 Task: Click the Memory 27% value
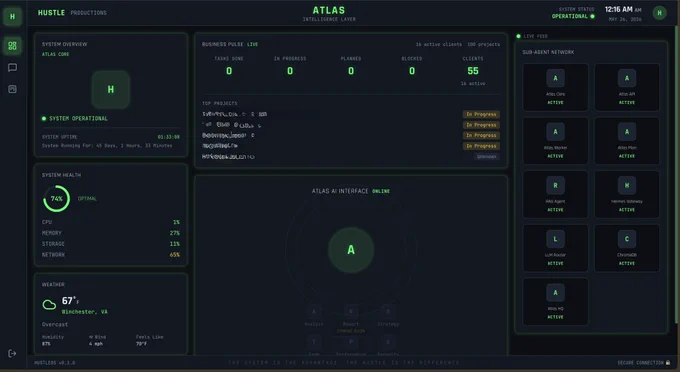175,233
